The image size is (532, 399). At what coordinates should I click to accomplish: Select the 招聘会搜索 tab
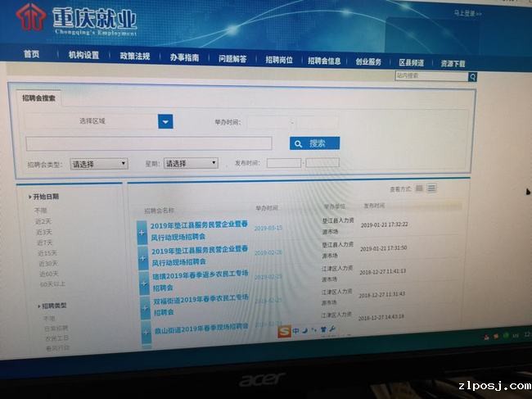(39, 98)
